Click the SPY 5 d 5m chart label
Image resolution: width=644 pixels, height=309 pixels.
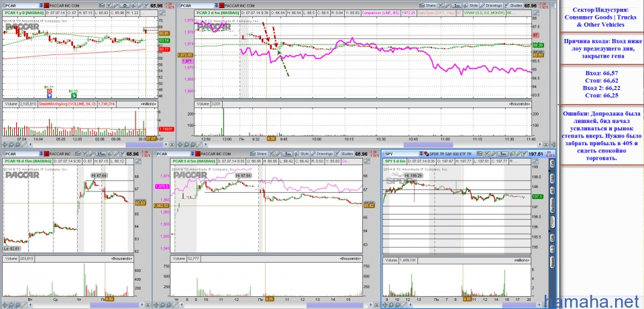point(394,161)
